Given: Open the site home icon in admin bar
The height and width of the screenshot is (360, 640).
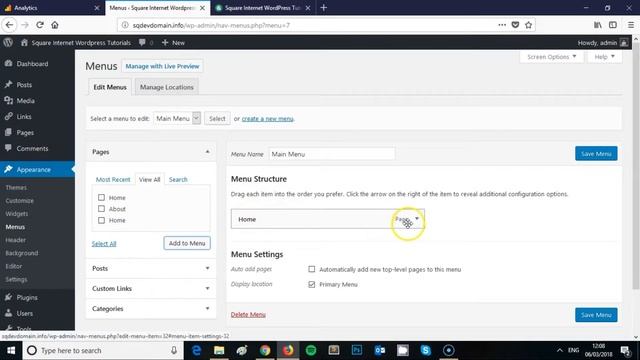Looking at the screenshot, I should click(24, 42).
